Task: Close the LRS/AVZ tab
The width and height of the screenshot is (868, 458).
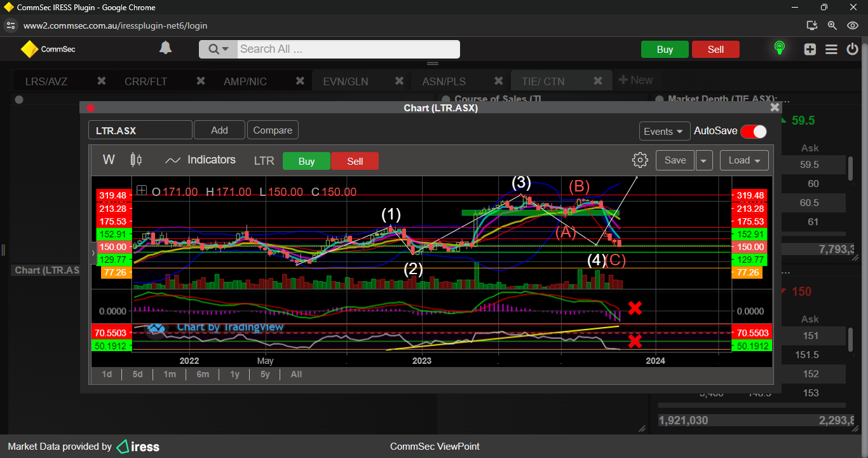Action: (x=101, y=81)
